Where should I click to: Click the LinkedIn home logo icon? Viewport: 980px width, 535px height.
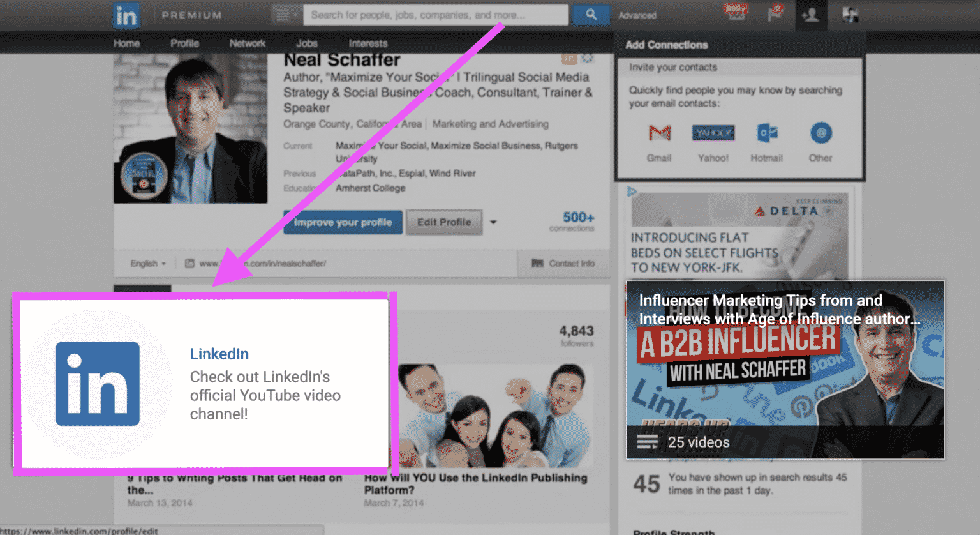click(125, 15)
